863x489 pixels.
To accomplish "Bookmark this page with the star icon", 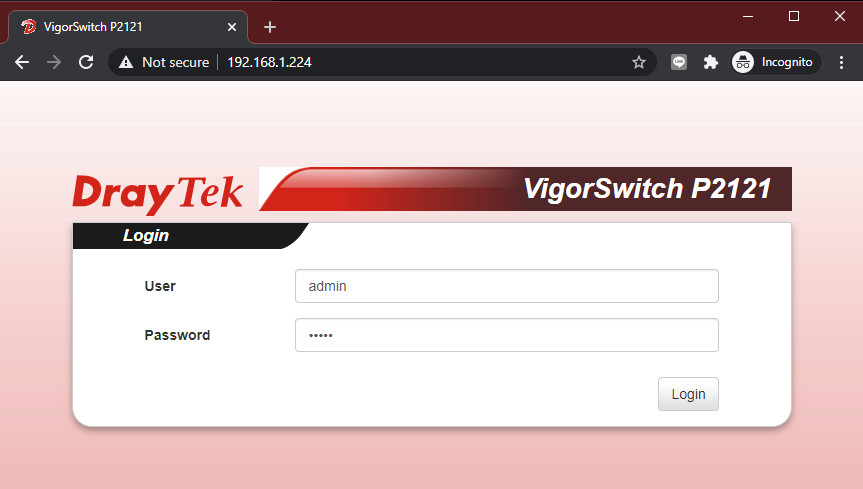I will (x=638, y=62).
